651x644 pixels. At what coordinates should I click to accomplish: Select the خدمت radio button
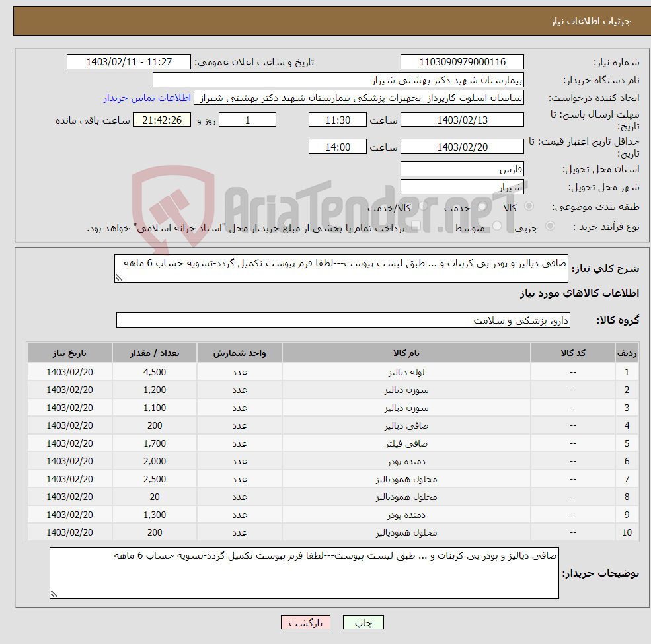[482, 206]
